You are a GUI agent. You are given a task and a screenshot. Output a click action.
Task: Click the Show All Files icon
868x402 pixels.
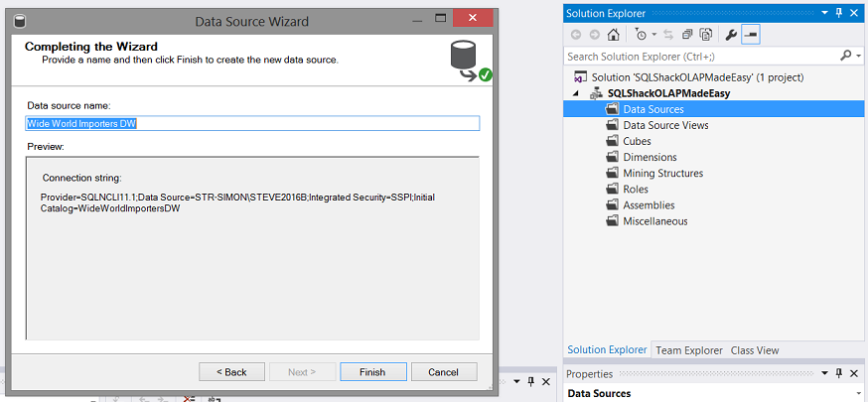(706, 35)
